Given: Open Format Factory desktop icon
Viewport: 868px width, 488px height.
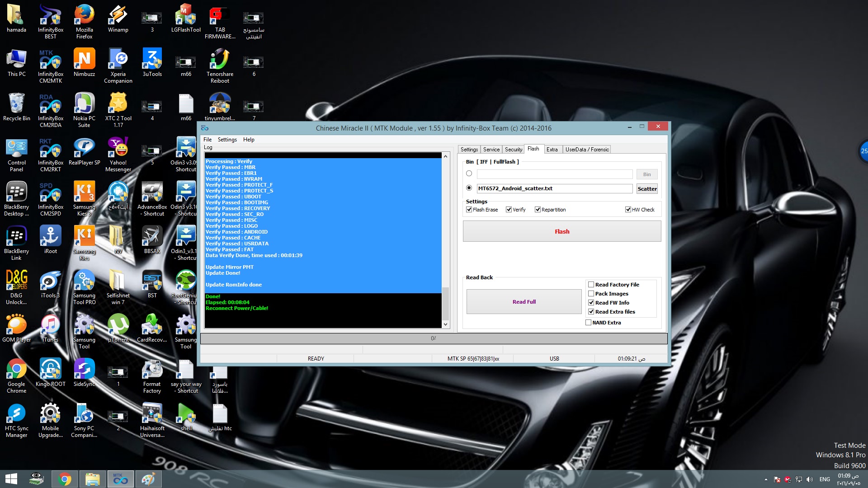Looking at the screenshot, I should 152,376.
